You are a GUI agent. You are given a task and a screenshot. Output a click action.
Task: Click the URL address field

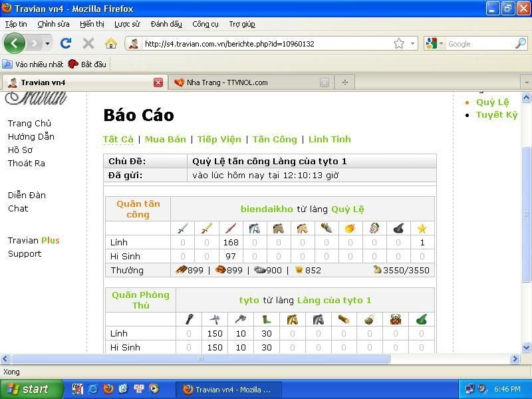click(267, 44)
